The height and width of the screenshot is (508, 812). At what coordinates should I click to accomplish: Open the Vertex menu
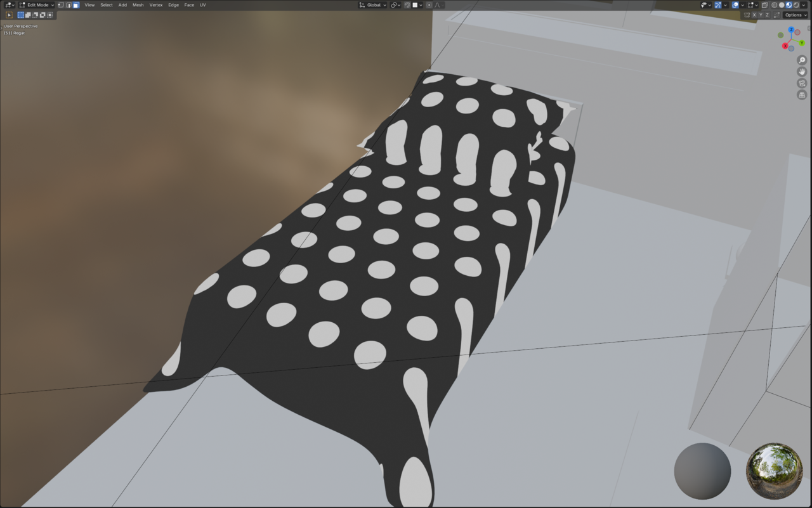click(x=156, y=5)
